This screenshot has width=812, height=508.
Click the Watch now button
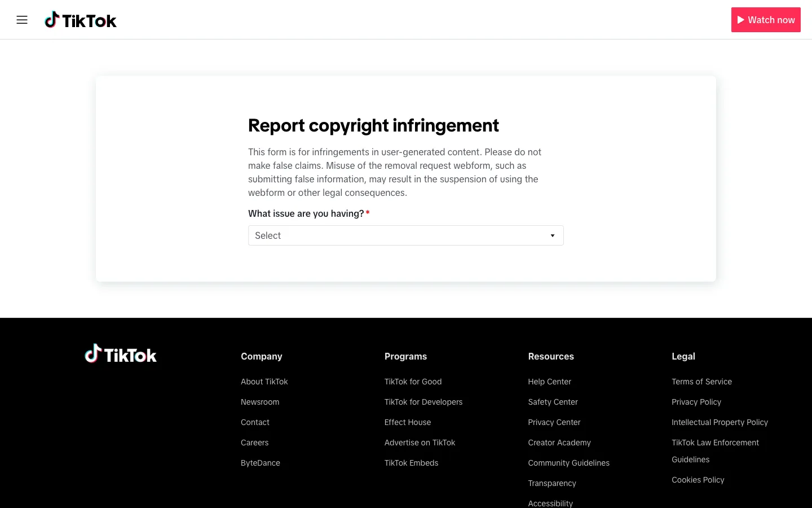pyautogui.click(x=766, y=20)
